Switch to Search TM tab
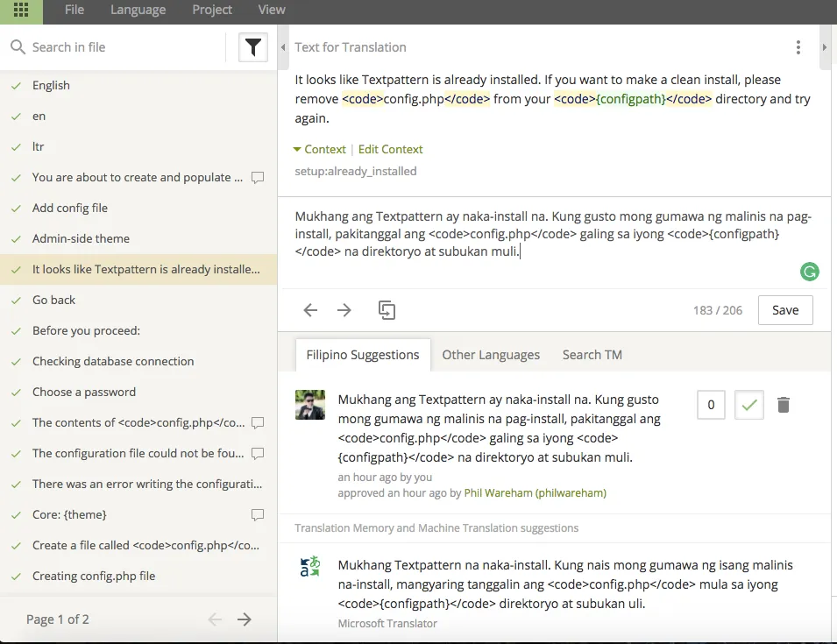Viewport: 837px width, 644px height. click(592, 355)
